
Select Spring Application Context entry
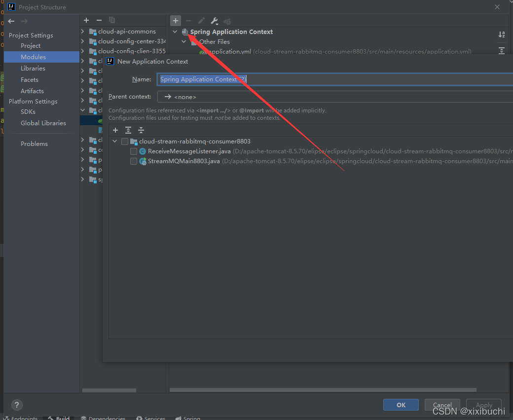click(231, 32)
